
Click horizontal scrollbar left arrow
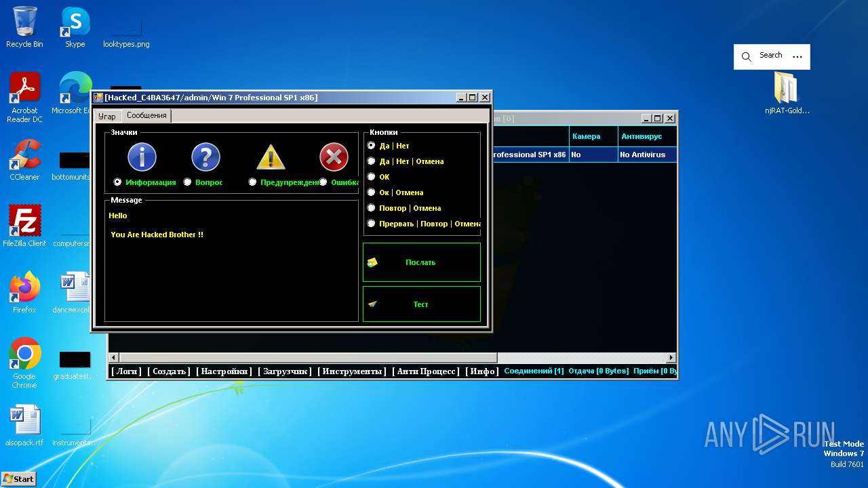pyautogui.click(x=114, y=357)
